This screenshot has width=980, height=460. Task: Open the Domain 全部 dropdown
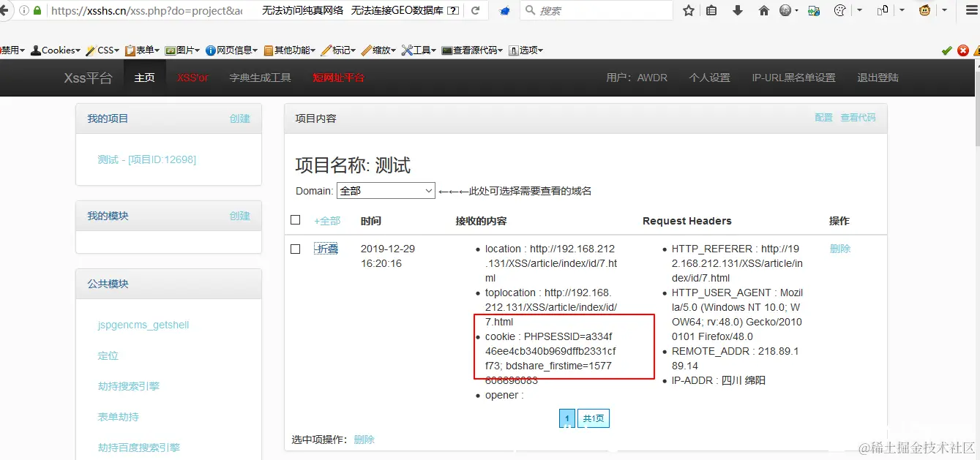[x=386, y=190]
